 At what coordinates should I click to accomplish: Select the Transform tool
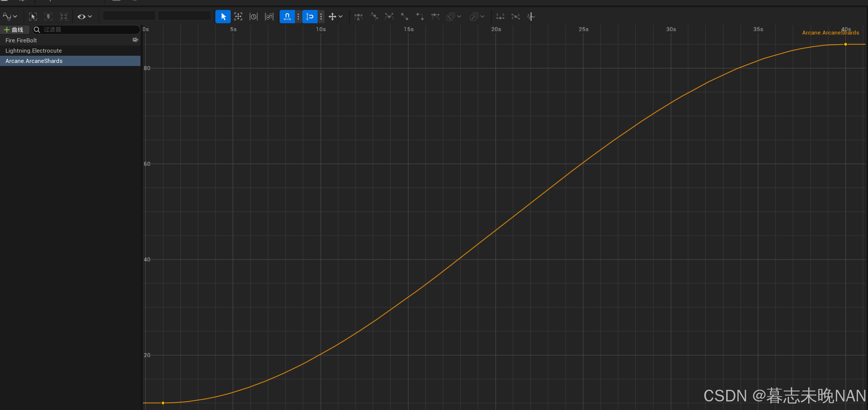(238, 16)
